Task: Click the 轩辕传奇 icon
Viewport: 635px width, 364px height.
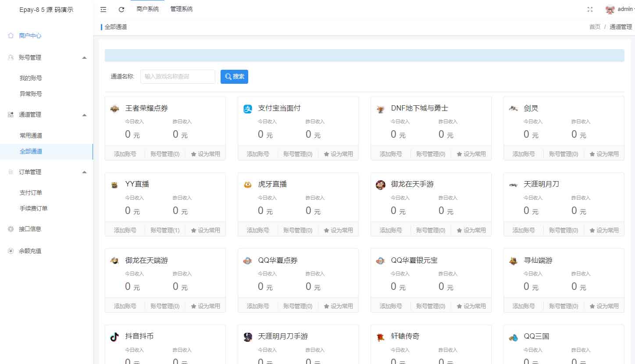Action: [381, 337]
